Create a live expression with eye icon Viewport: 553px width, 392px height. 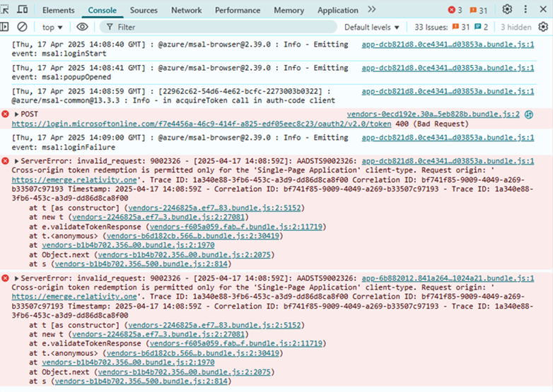pyautogui.click(x=82, y=27)
